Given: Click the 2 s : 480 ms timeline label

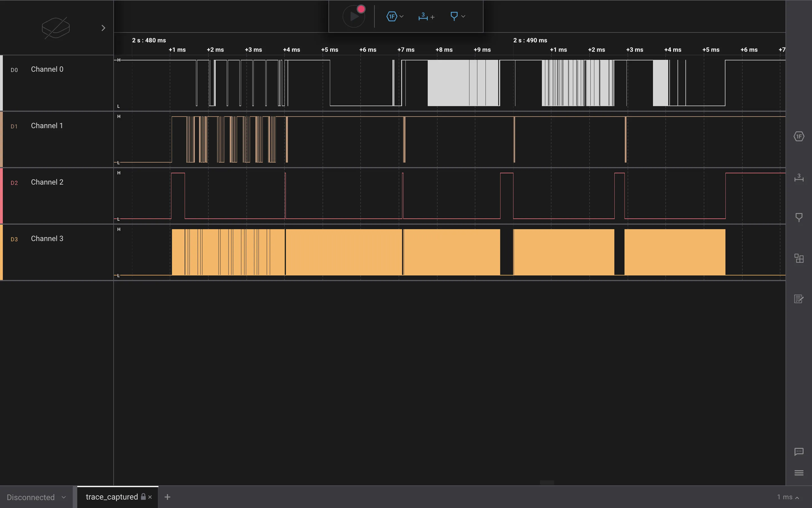Looking at the screenshot, I should pos(149,40).
